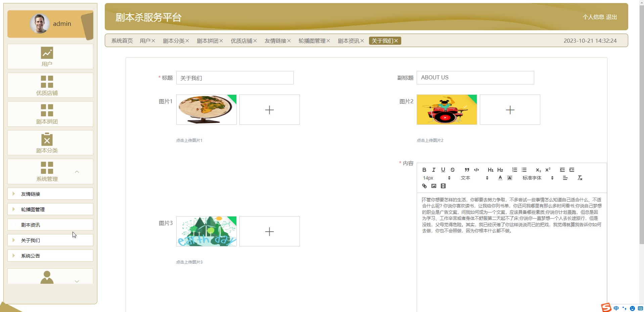Close the 轮播图管理 tab
This screenshot has height=312, width=644.
[x=328, y=41]
